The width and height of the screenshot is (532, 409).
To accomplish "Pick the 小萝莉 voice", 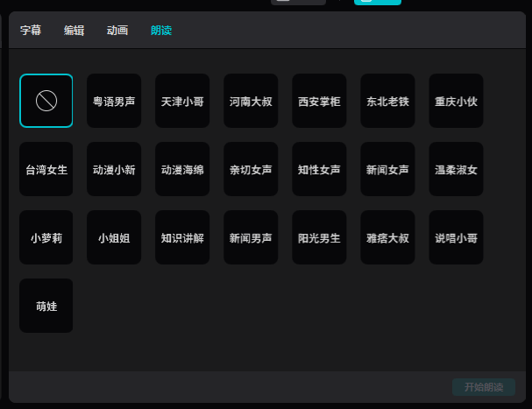I will (46, 237).
